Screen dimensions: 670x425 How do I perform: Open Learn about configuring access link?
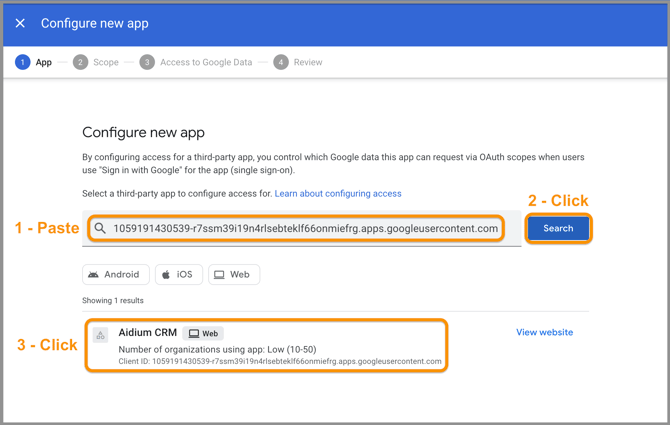pyautogui.click(x=338, y=193)
